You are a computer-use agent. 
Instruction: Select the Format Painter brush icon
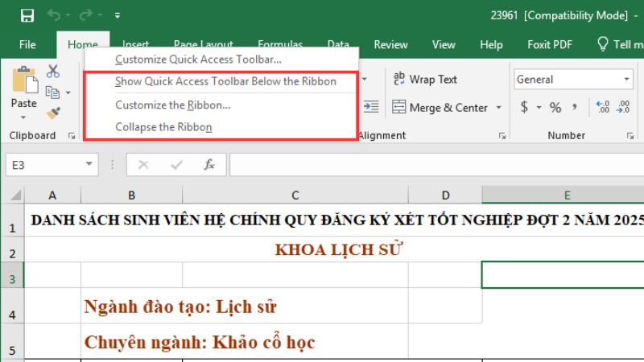click(53, 113)
